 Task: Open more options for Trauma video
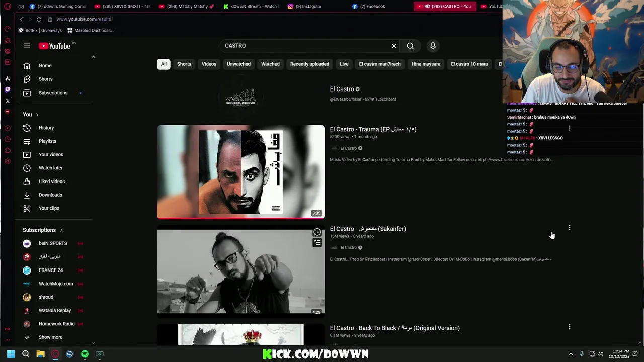pos(569,129)
